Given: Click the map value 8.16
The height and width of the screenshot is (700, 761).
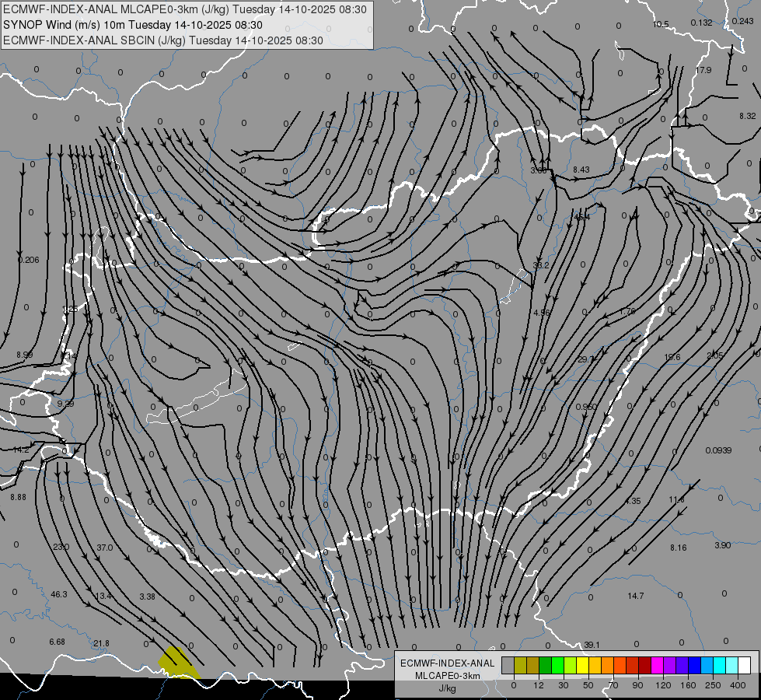Looking at the screenshot, I should (x=678, y=548).
